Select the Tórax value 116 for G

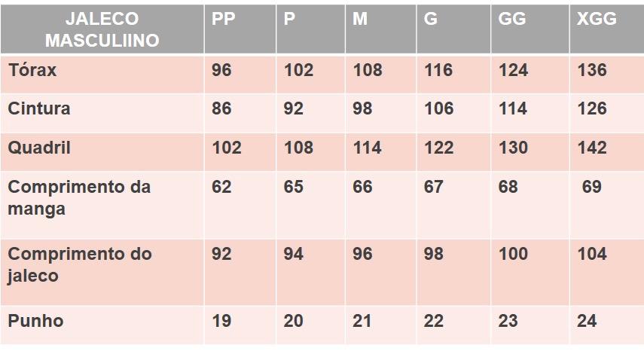point(438,70)
